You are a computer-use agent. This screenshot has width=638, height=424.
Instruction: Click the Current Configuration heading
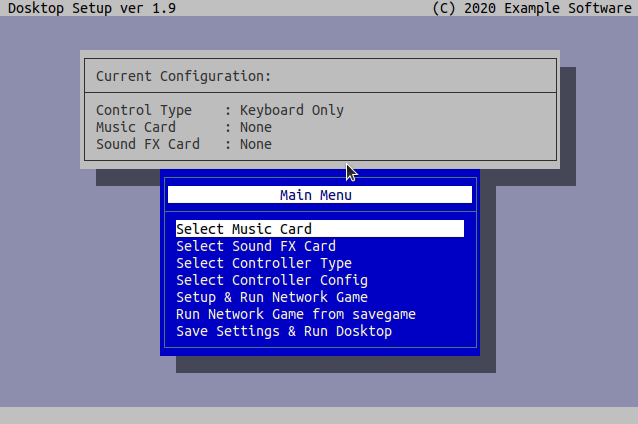click(x=184, y=76)
